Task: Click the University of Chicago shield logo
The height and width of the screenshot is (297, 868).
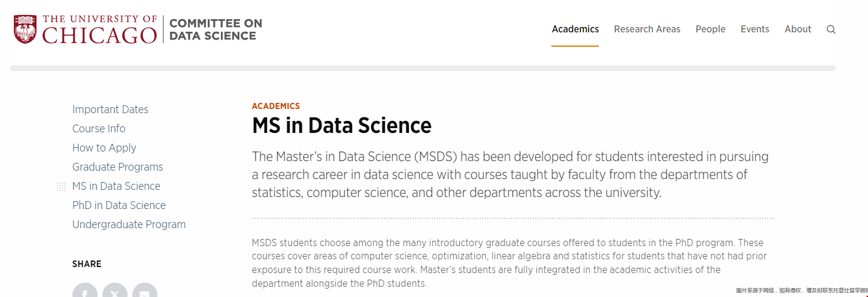Action: tap(25, 29)
